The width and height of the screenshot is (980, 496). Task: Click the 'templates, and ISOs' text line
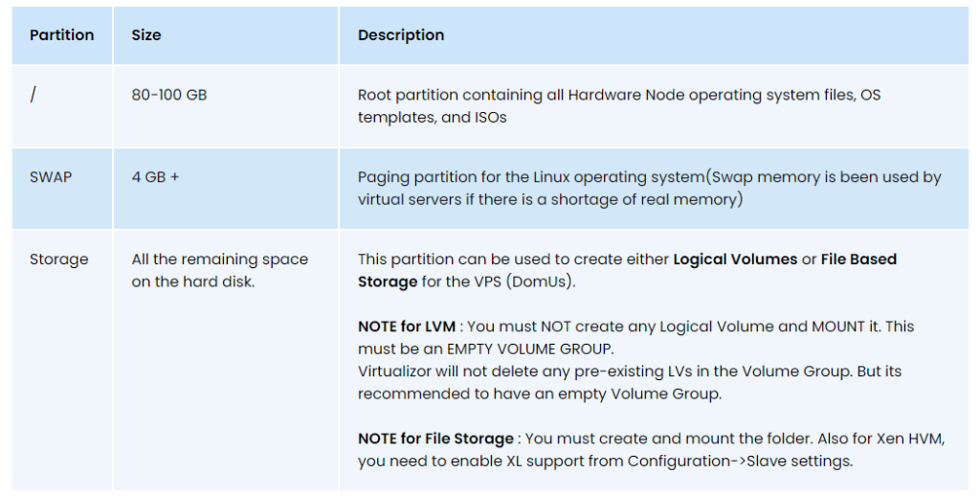432,118
